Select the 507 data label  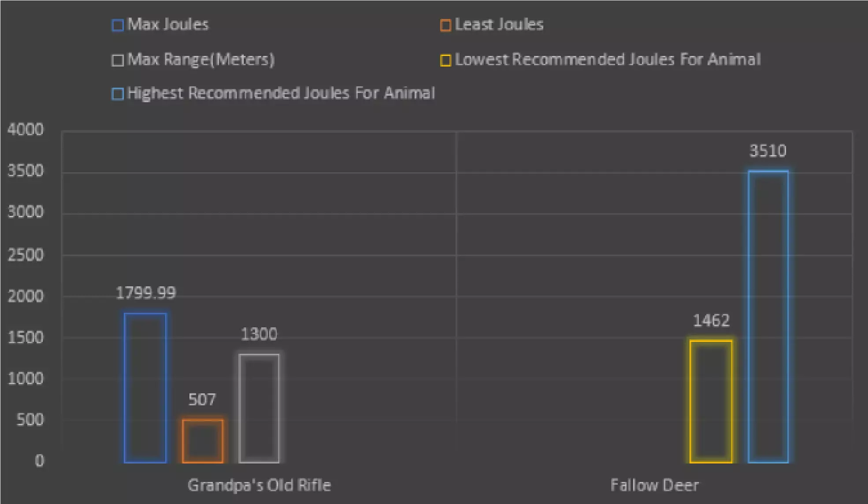[202, 400]
